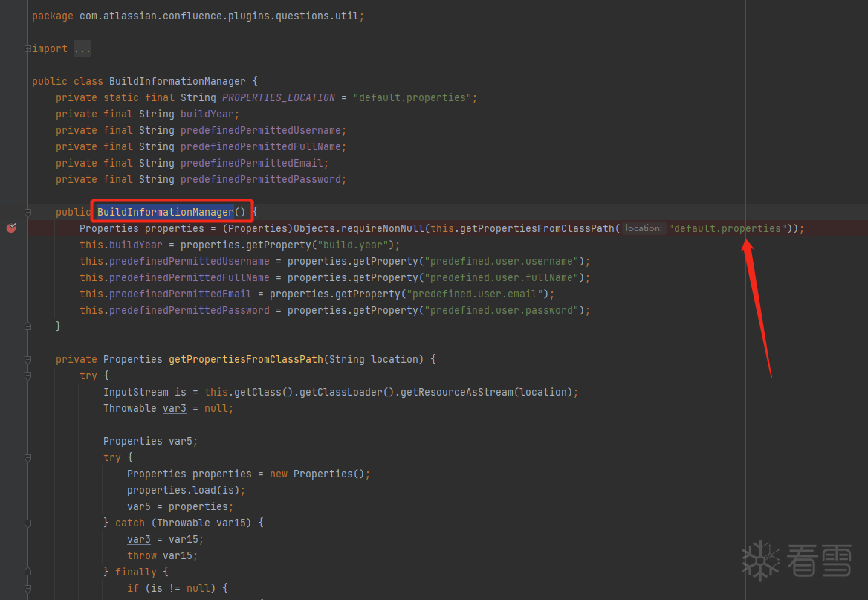868x600 pixels.
Task: Click the getPropertiesFromClassPath call inside the constructor
Action: pyautogui.click(x=537, y=228)
